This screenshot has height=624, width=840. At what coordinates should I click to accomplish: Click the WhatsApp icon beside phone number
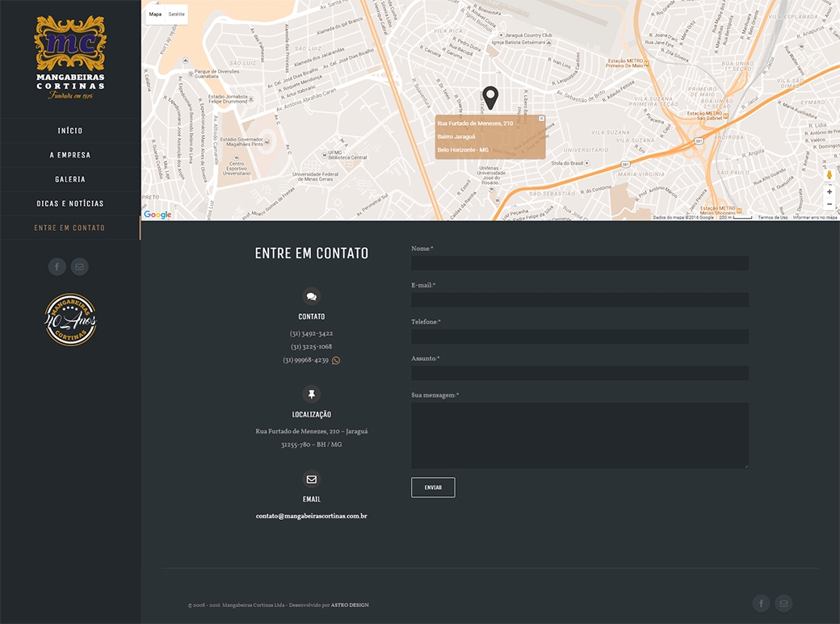(x=336, y=361)
